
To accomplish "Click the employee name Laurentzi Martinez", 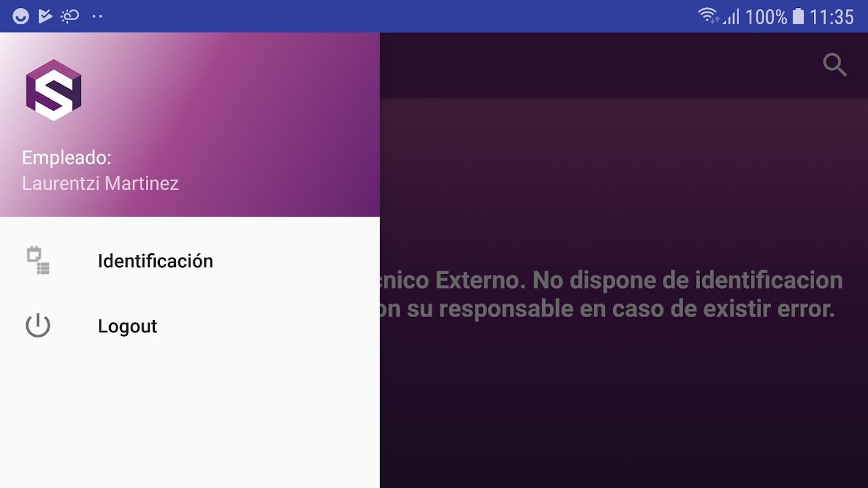I will click(x=100, y=183).
